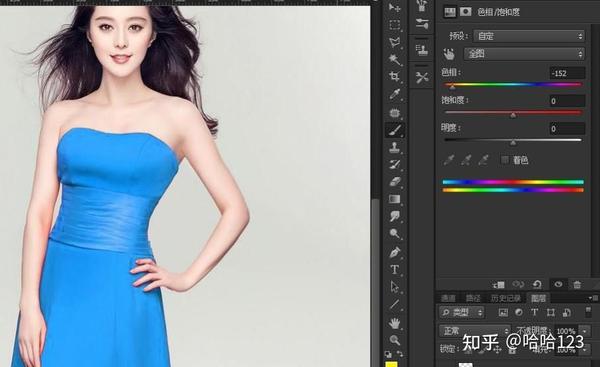Select the Hand tool
600x367 pixels.
coord(394,323)
